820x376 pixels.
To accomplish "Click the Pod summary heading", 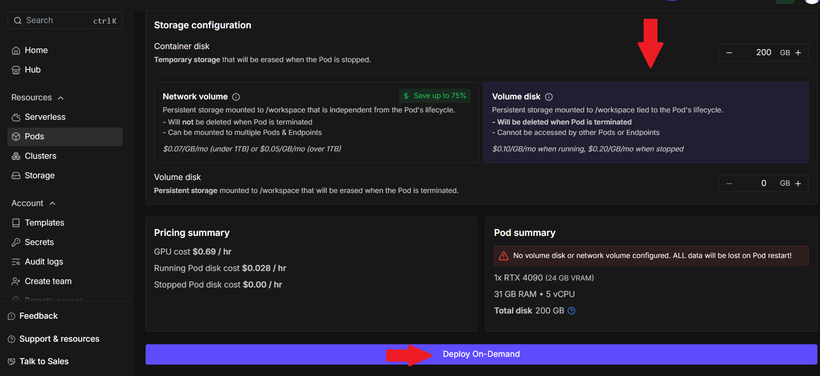I will [x=525, y=233].
